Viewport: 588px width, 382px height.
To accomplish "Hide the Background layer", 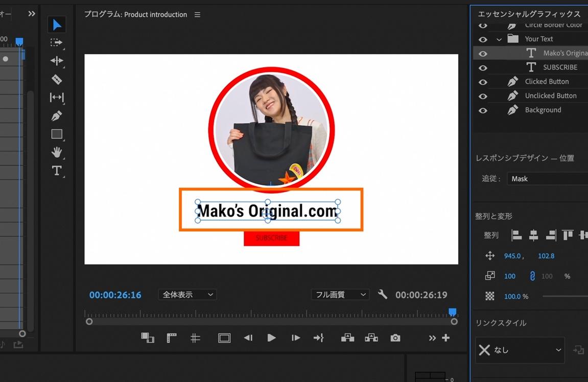I will (x=483, y=111).
